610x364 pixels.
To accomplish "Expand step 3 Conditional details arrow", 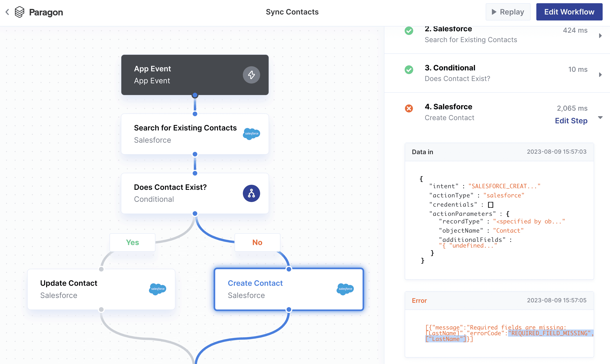I will pyautogui.click(x=600, y=75).
